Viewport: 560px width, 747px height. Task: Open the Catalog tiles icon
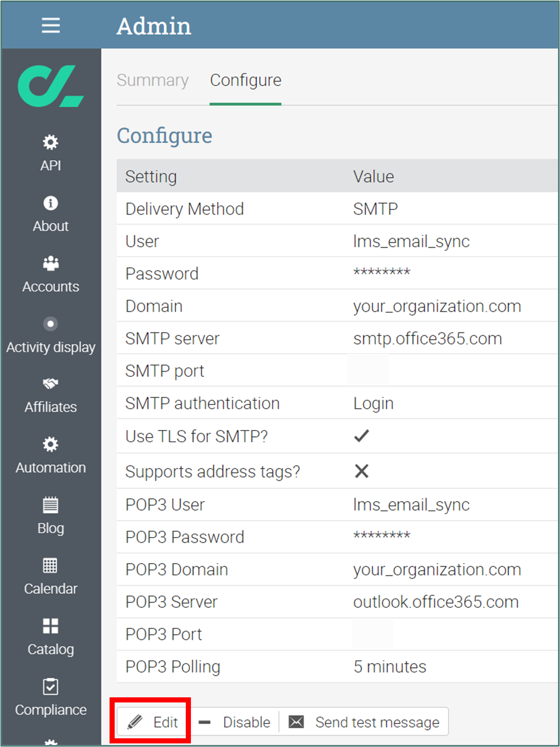(x=51, y=626)
